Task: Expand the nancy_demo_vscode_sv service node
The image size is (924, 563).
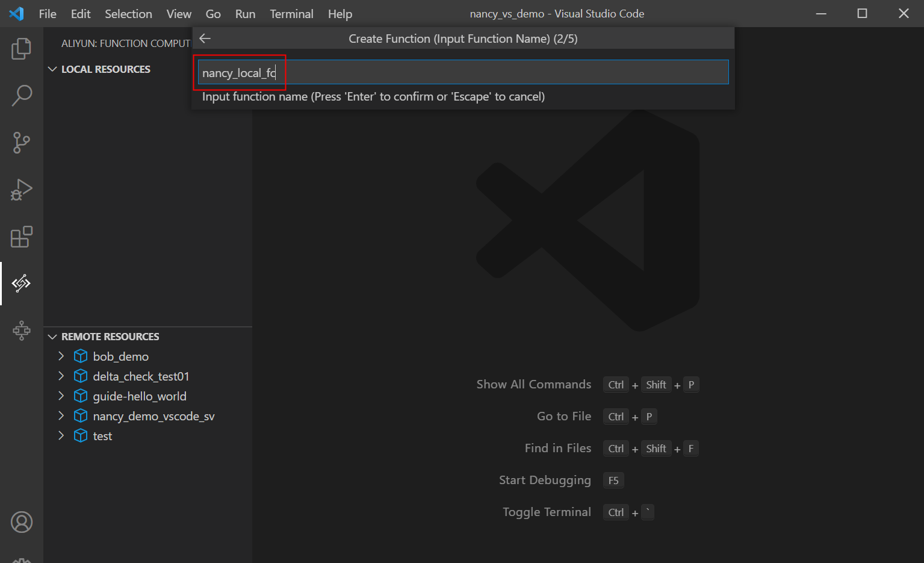Action: tap(61, 416)
